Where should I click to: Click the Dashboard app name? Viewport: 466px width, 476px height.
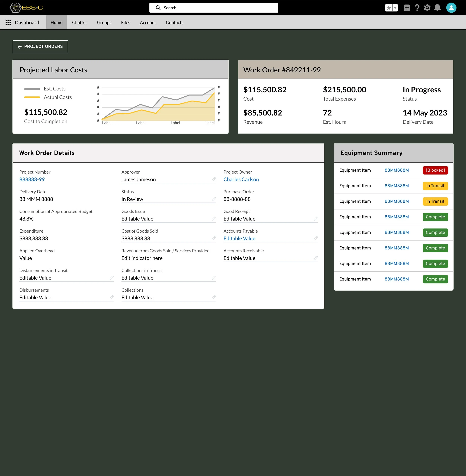tap(27, 23)
